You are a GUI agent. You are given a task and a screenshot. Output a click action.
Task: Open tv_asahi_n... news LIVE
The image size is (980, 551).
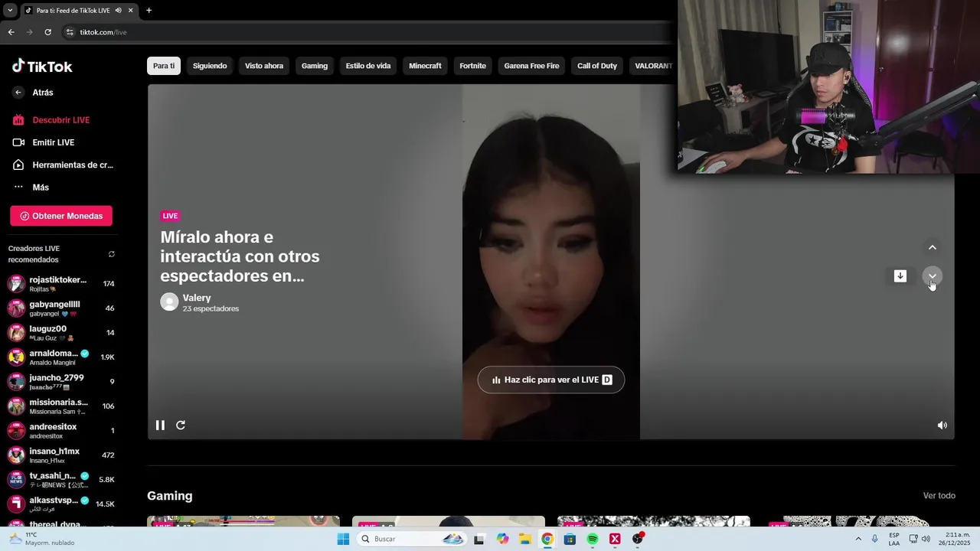coord(61,480)
